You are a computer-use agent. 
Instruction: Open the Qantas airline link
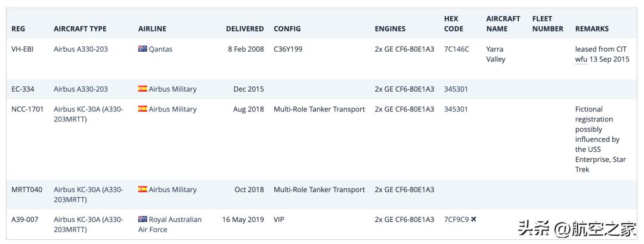pyautogui.click(x=160, y=49)
